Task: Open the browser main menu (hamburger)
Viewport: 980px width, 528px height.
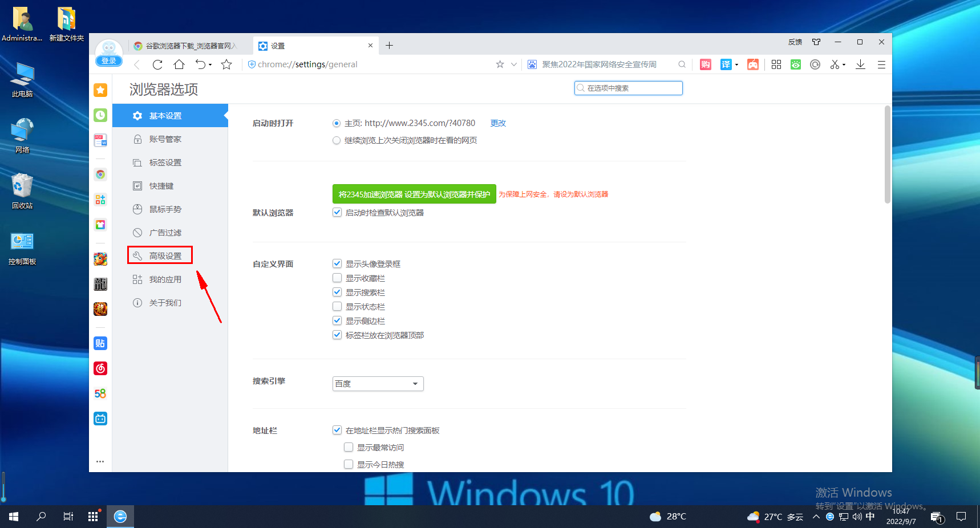Action: tap(881, 64)
